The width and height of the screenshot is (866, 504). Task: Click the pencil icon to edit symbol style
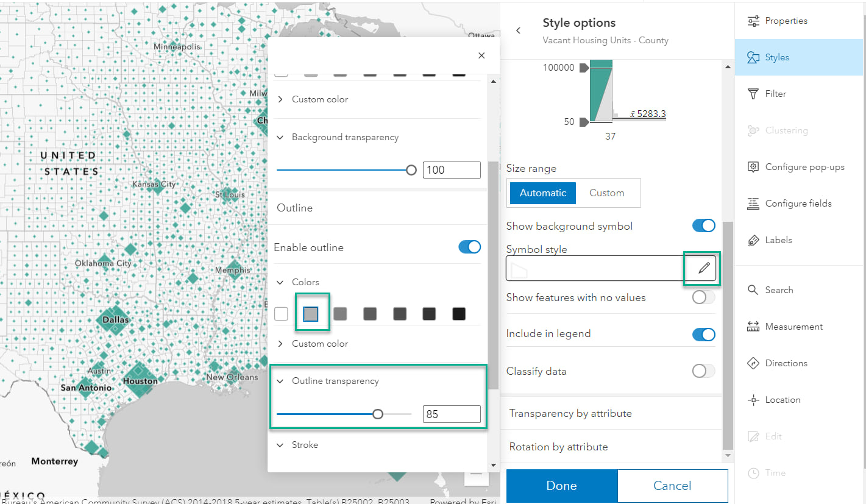704,268
